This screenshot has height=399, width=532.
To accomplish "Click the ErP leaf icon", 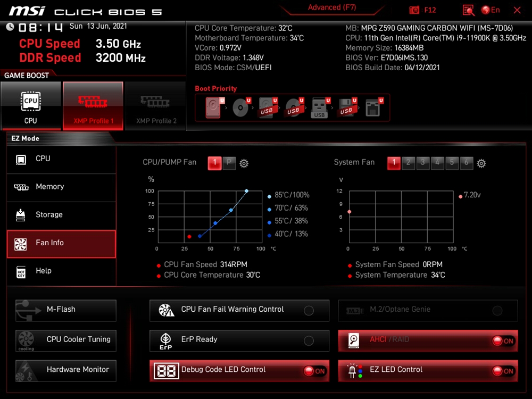I will point(165,340).
